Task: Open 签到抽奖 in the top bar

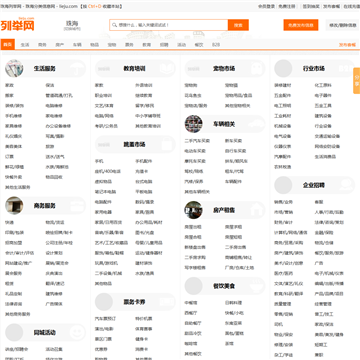Action: click(311, 6)
